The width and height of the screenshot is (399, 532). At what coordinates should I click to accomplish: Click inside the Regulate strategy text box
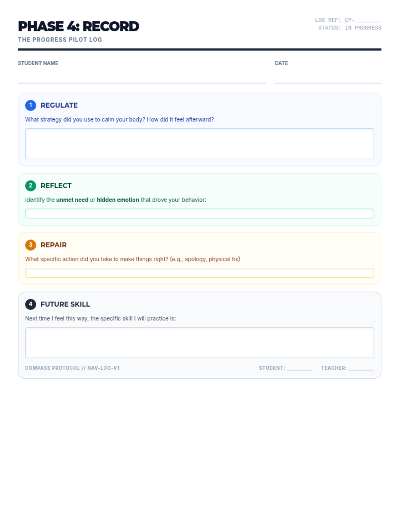tap(199, 144)
